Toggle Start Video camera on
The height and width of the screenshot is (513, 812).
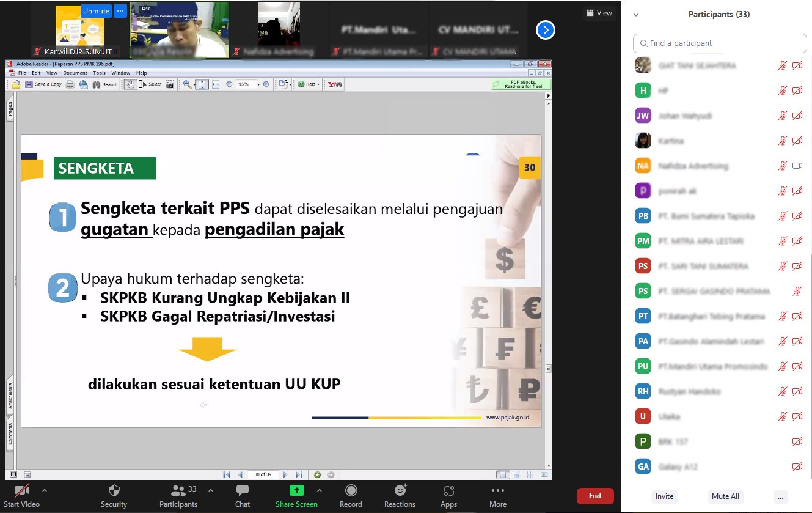tap(22, 490)
